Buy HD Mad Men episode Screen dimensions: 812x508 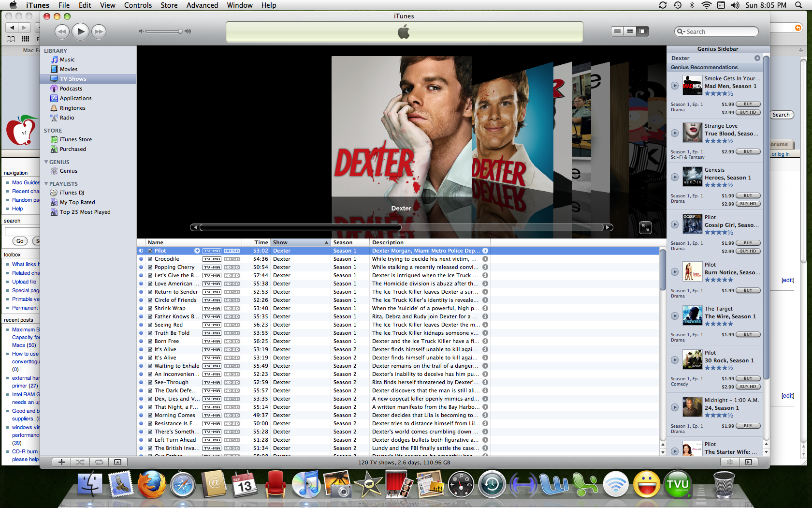click(748, 112)
